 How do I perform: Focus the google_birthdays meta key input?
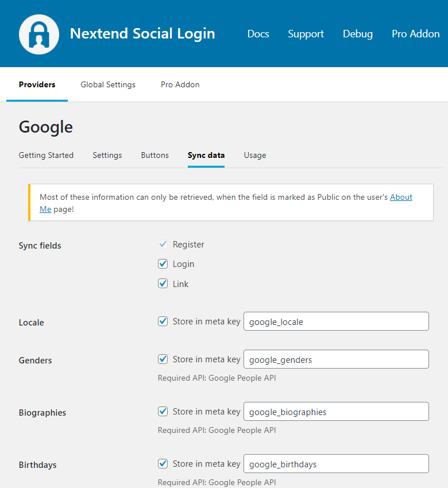[336, 464]
